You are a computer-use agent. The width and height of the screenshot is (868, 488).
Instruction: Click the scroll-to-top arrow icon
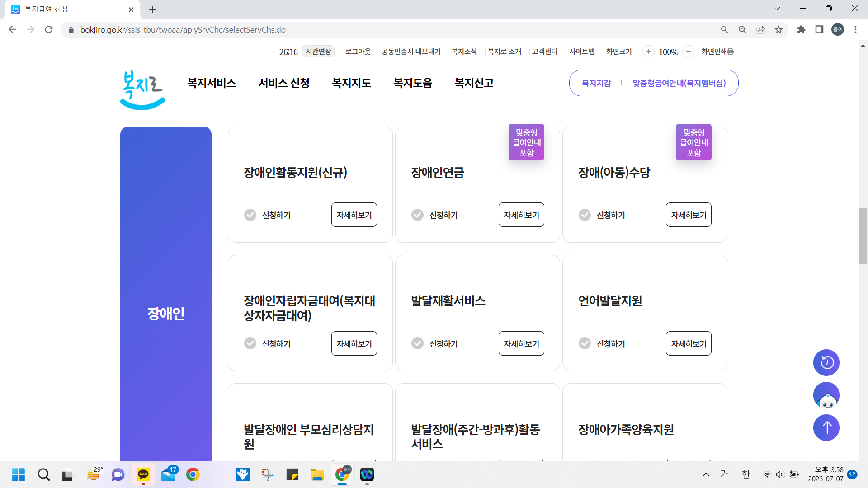826,427
